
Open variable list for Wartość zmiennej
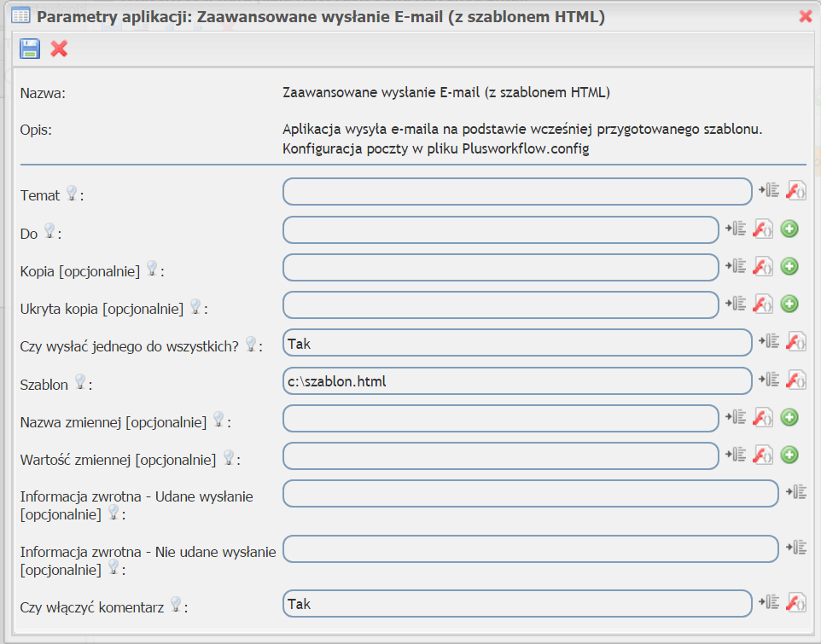[736, 455]
